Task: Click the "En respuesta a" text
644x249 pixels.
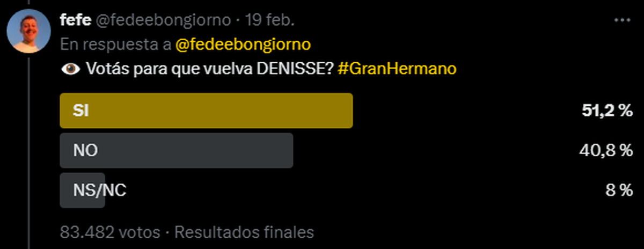Action: pyautogui.click(x=115, y=45)
